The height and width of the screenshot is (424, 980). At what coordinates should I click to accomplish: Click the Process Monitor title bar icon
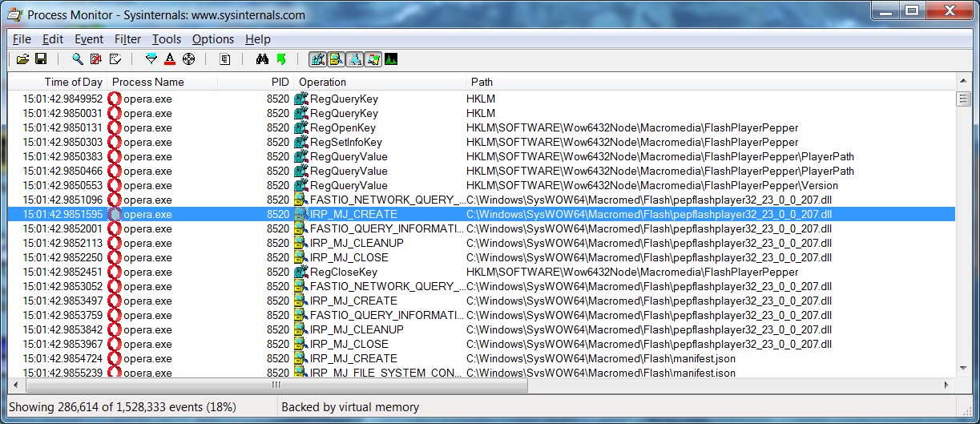15,14
